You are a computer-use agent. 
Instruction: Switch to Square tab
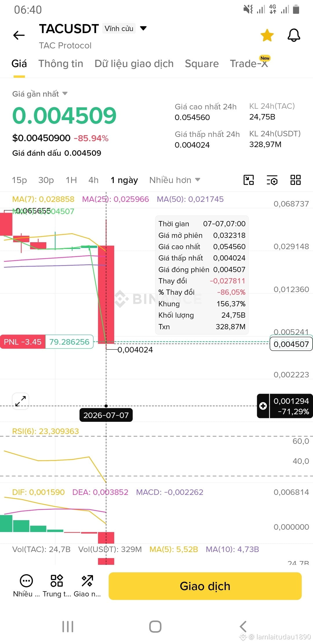[x=202, y=64]
